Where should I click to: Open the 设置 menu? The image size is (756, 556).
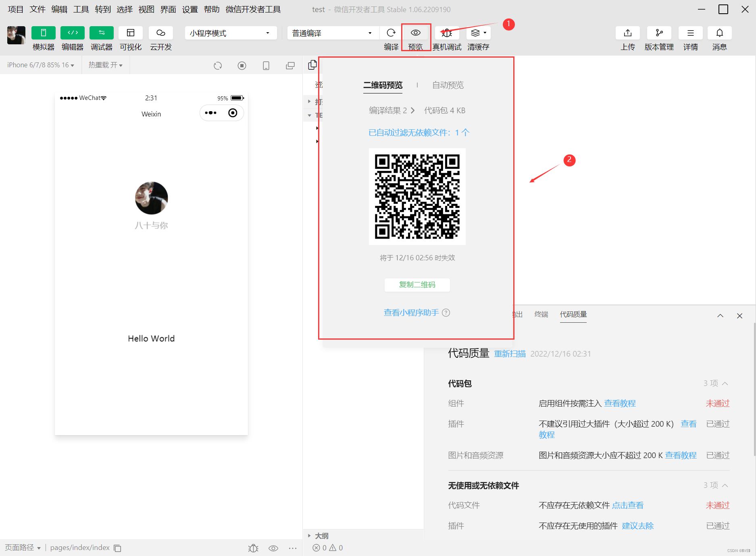click(190, 9)
